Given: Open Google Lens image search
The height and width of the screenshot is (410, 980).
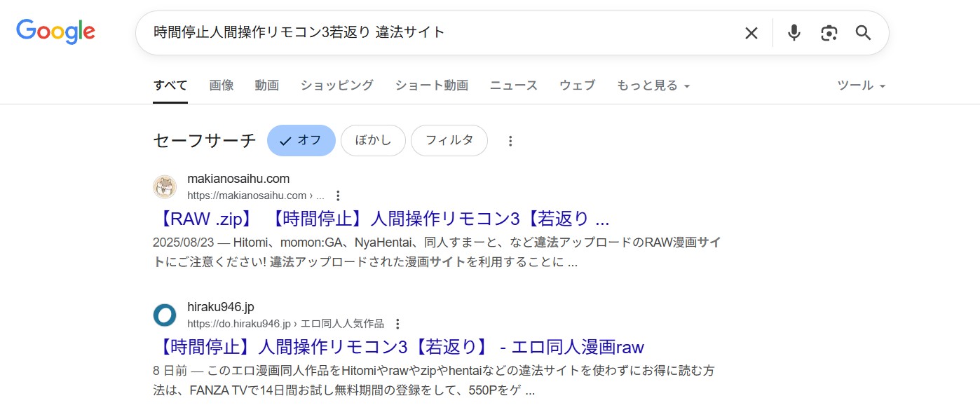Looking at the screenshot, I should [x=829, y=32].
